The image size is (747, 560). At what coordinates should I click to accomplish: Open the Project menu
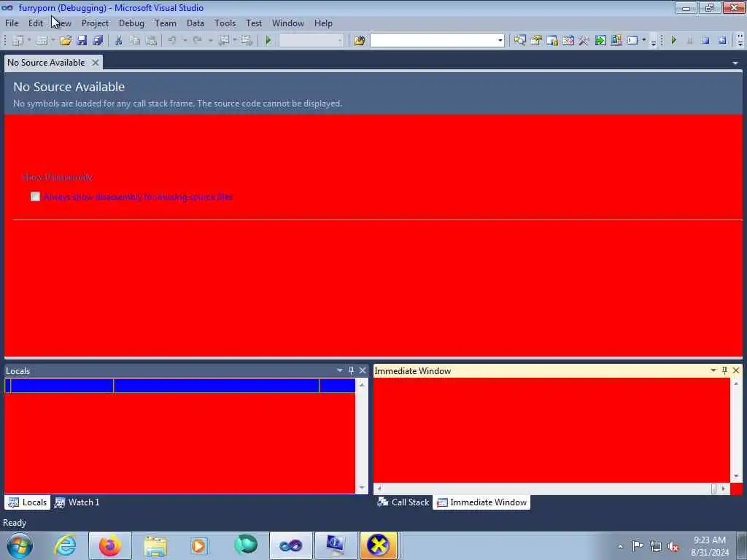(95, 23)
